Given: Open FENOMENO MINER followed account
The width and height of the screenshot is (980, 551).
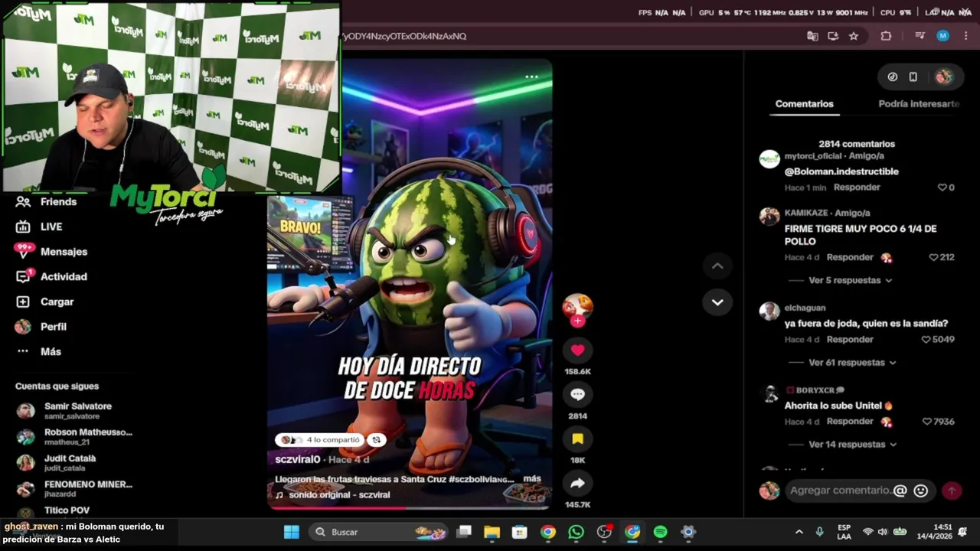Looking at the screenshot, I should point(75,489).
